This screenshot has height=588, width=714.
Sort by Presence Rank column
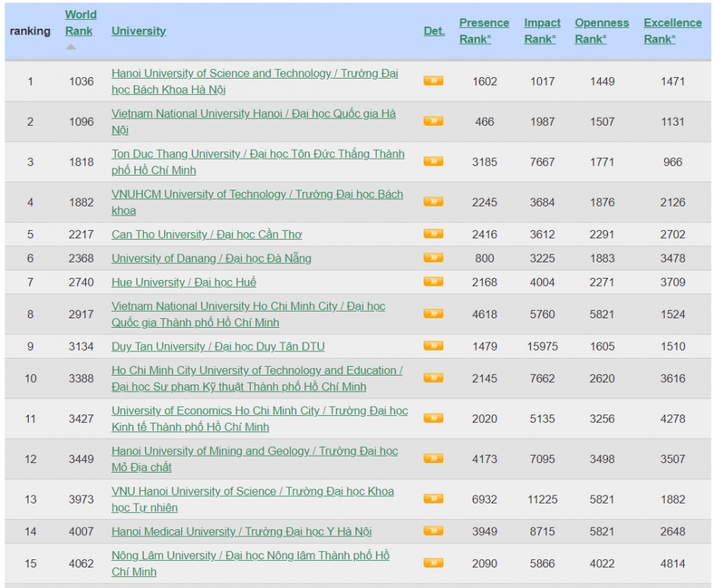[484, 31]
